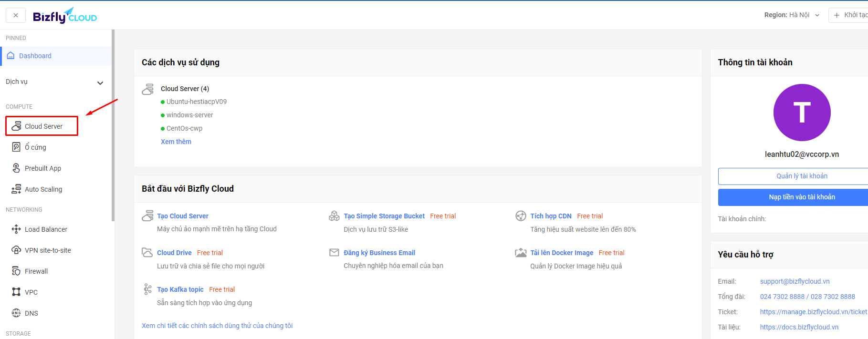Click the Cloud Server sidebar icon
This screenshot has width=868, height=339.
16,126
